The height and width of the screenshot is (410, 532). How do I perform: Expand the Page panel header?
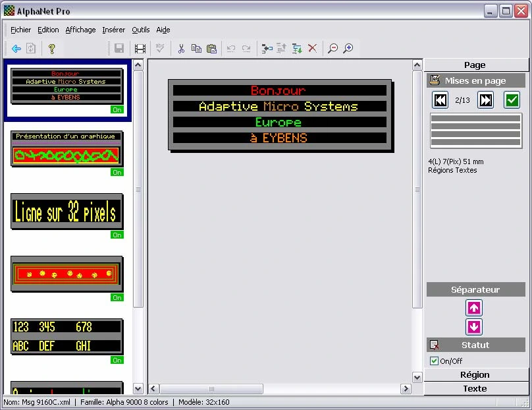(476, 65)
